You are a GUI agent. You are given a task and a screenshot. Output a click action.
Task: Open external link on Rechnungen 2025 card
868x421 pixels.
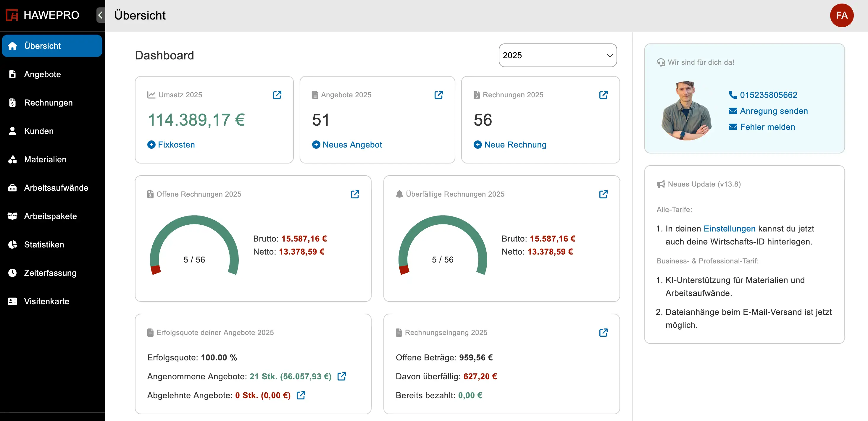click(603, 95)
